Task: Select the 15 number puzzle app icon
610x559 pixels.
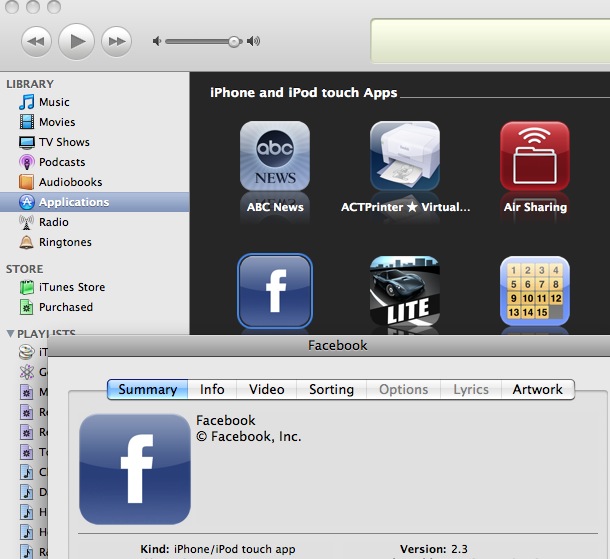Action: [535, 291]
